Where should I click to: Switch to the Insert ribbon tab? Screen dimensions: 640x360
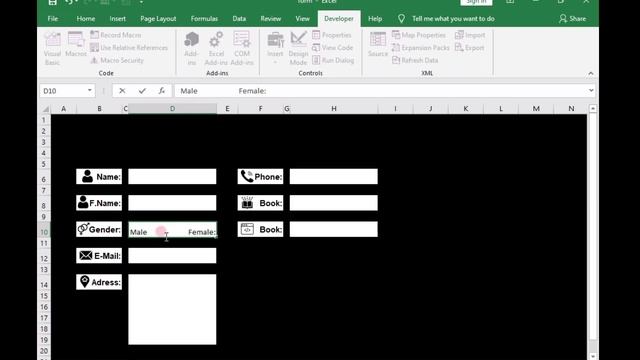(x=118, y=19)
